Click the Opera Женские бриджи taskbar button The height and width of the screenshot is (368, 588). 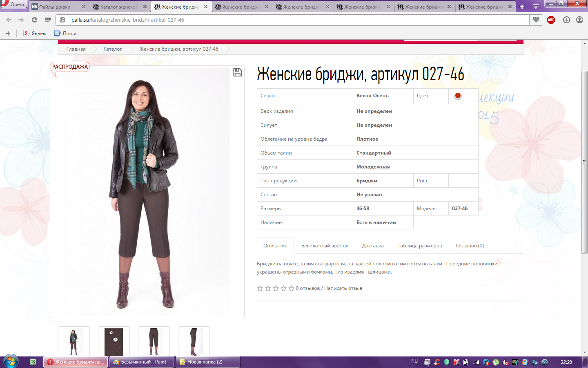(x=76, y=362)
